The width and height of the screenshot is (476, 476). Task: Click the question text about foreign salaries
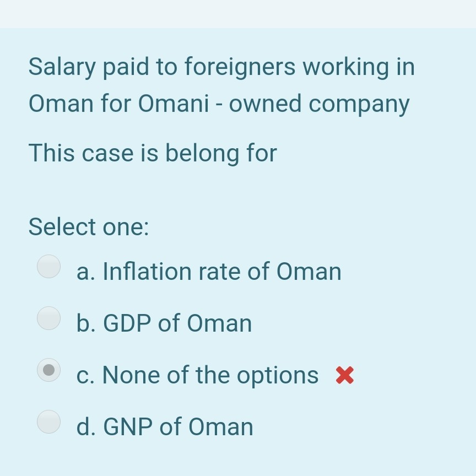coord(219,85)
